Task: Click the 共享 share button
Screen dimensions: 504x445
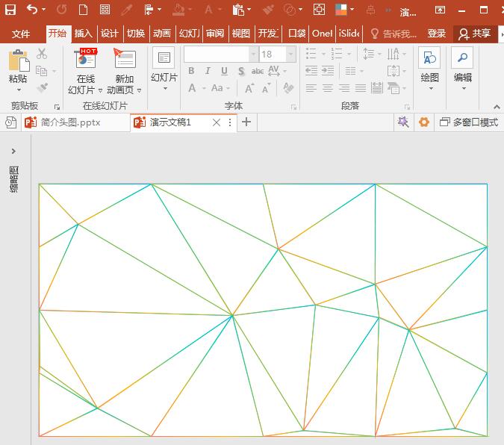Action: pyautogui.click(x=476, y=34)
